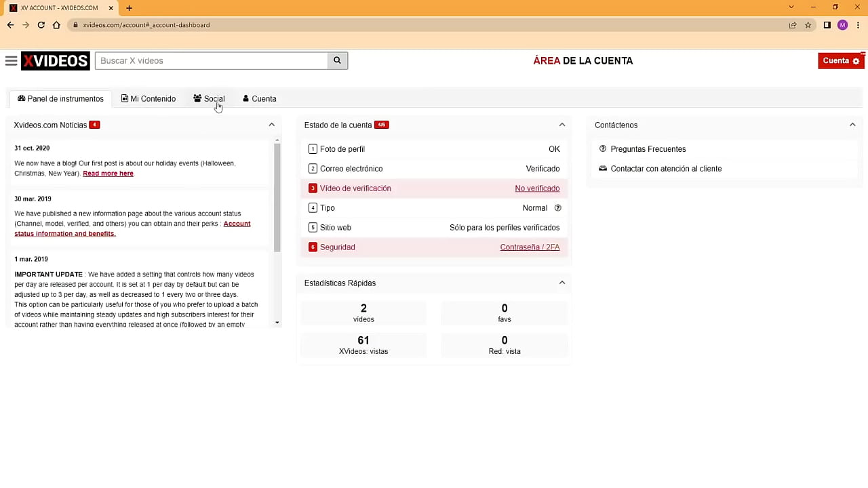Click step 6 Seguridad row
This screenshot has width=868, height=488.
[434, 247]
